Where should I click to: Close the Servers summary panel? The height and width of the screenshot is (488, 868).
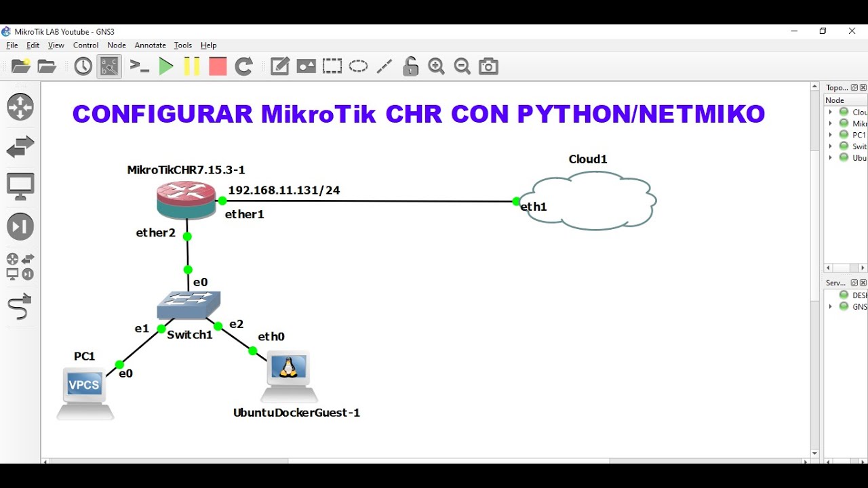tap(863, 283)
